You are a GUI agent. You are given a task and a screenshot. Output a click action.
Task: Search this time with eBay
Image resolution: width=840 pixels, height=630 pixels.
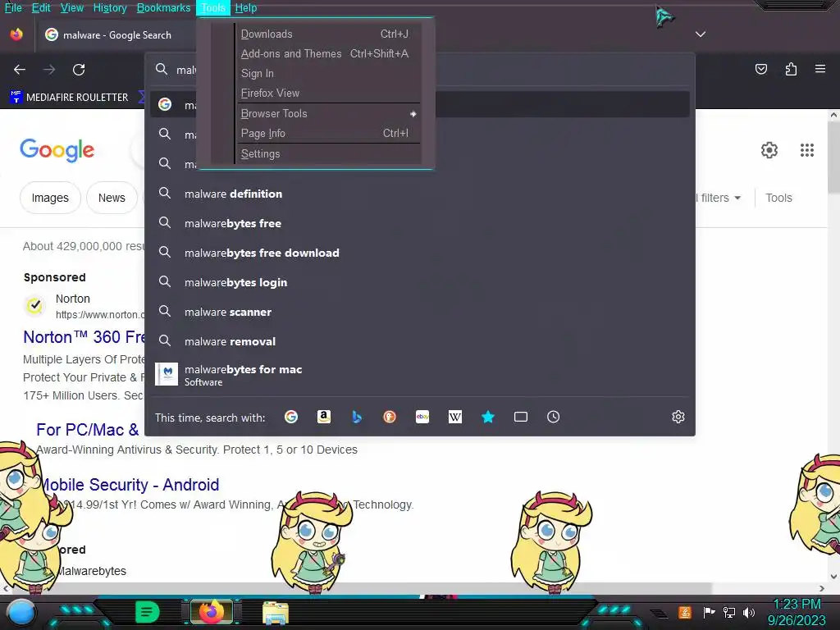[422, 417]
